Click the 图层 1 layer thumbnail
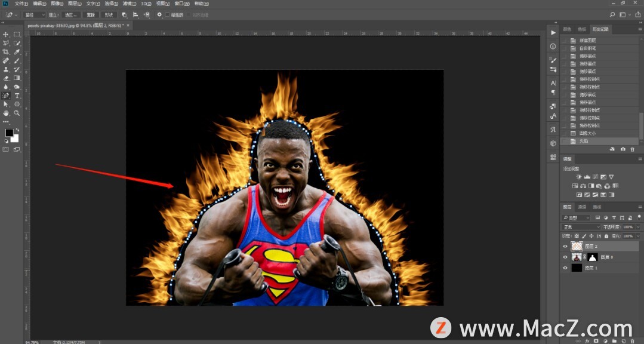 (577, 268)
